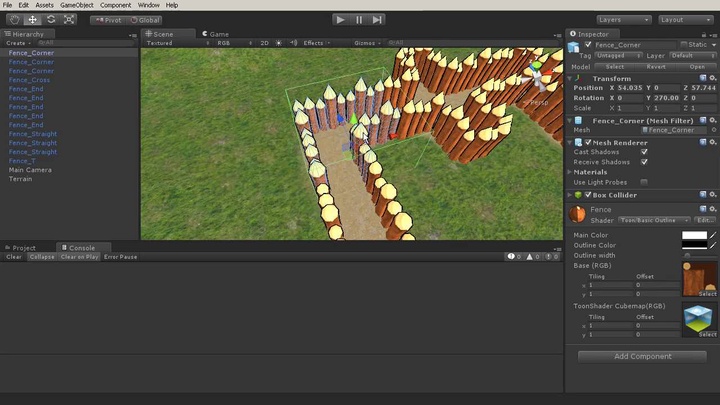Click Clear in the Console
This screenshot has height=405, width=720.
pos(14,257)
